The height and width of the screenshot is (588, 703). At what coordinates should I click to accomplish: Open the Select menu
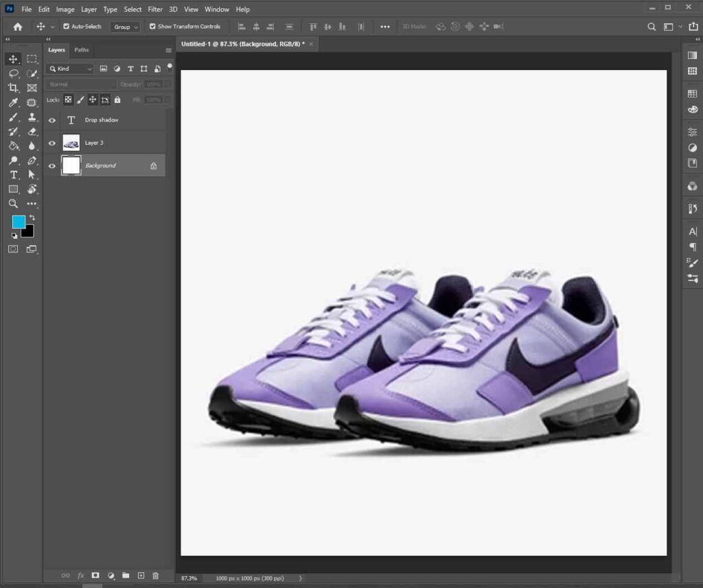[132, 9]
